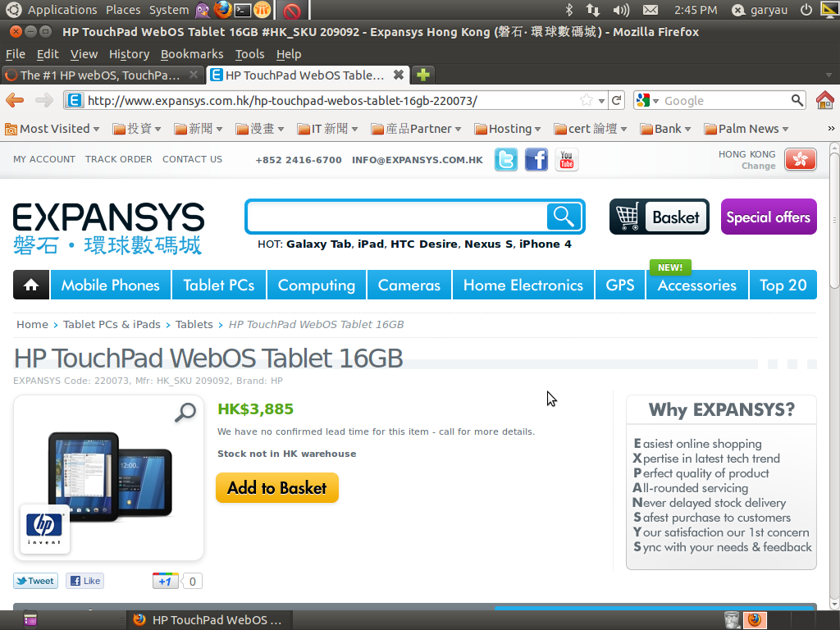
Task: Open the Mobile Phones navigation tab
Action: [111, 285]
